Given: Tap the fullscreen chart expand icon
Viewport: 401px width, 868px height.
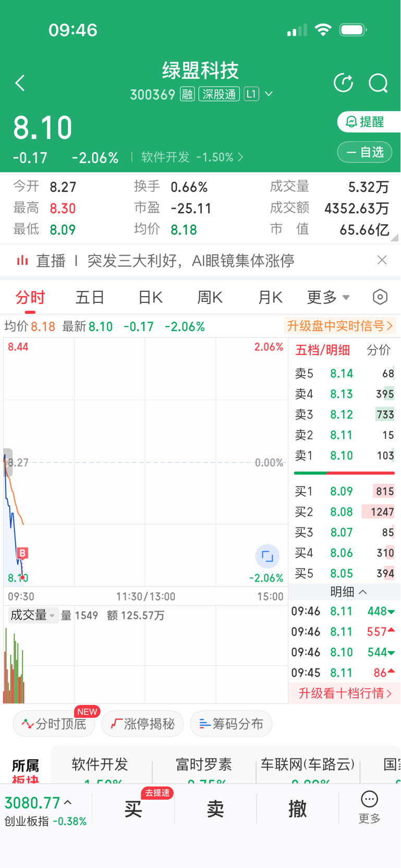Looking at the screenshot, I should point(267,556).
